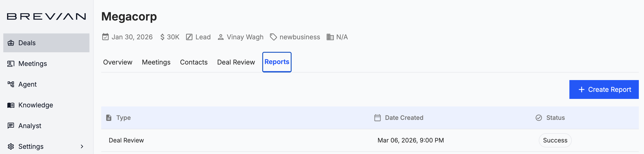Click the calendar icon next to Jan 30, 2026

click(x=105, y=37)
